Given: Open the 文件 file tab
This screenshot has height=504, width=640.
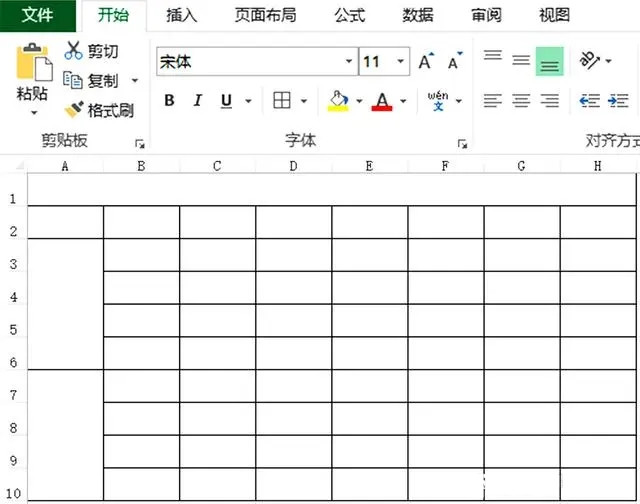Looking at the screenshot, I should point(38,16).
